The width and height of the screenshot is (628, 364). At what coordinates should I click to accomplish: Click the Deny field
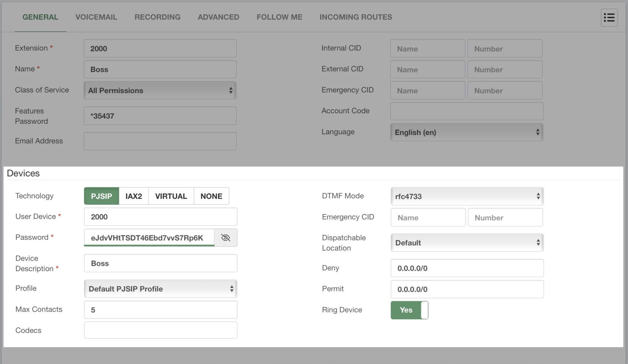[467, 268]
